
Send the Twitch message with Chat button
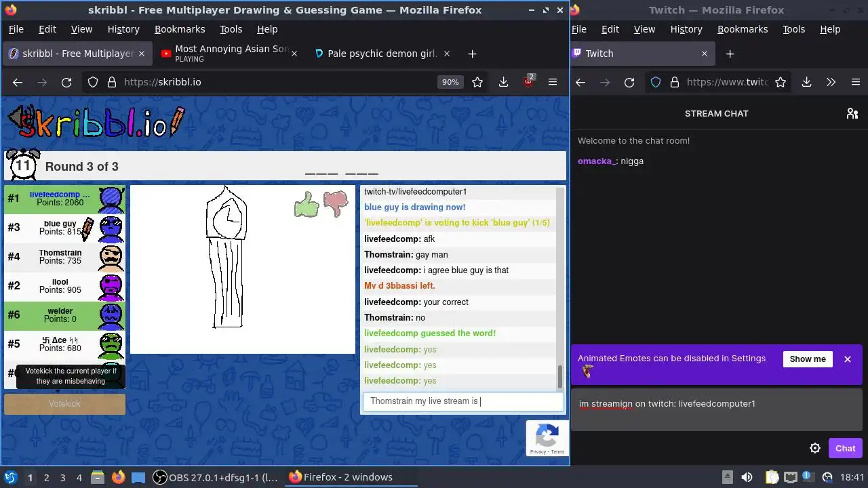tap(845, 448)
